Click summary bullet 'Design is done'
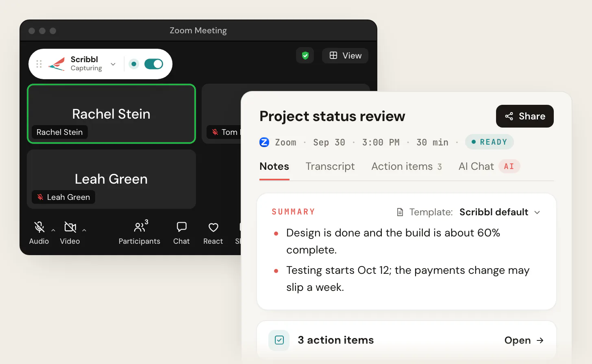This screenshot has width=592, height=364. coord(393,241)
